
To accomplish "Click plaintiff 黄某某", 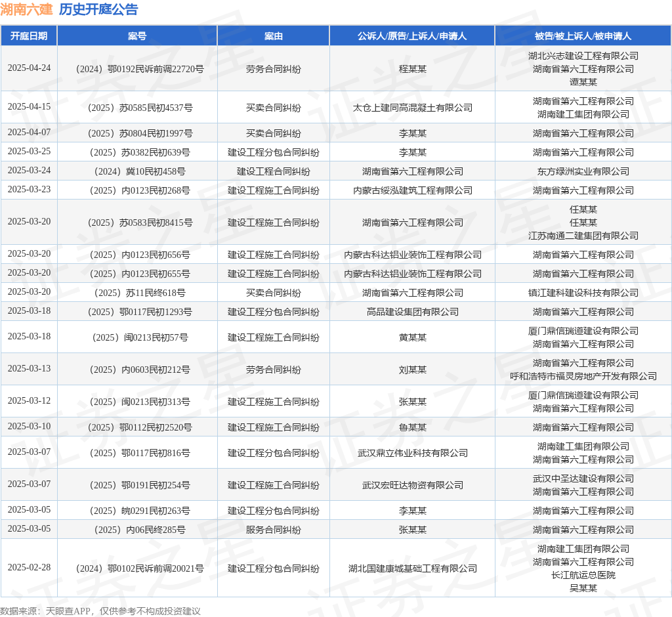I will click(x=412, y=337).
